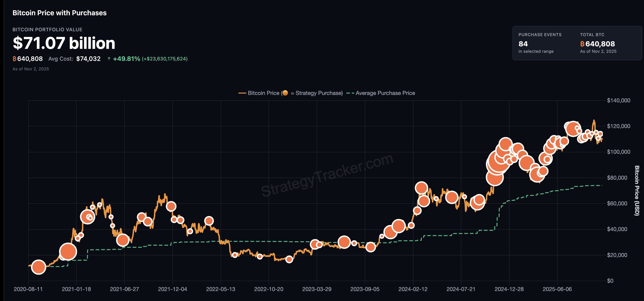
Task: Toggle the Bitcoin Price series via its legend entry
Action: click(263, 93)
